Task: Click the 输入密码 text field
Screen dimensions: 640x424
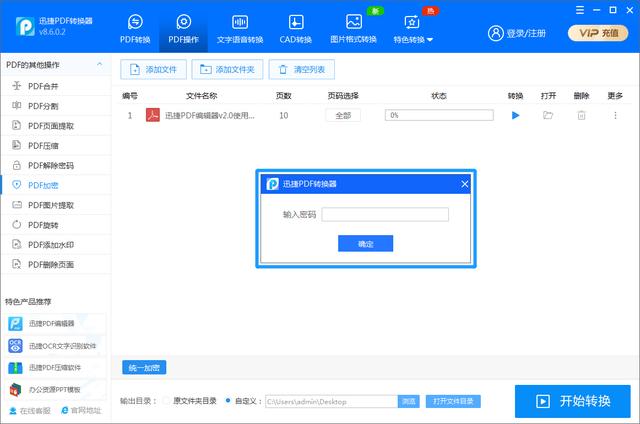Action: [385, 214]
